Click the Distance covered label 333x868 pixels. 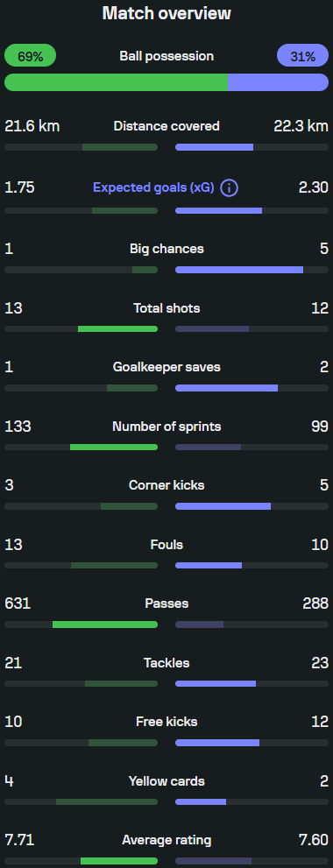[x=166, y=126]
